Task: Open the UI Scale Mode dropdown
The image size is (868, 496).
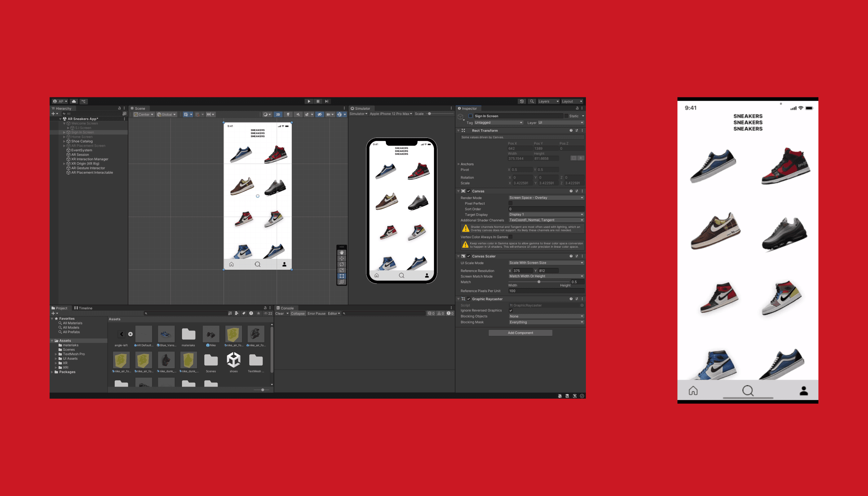Action: [x=546, y=263]
